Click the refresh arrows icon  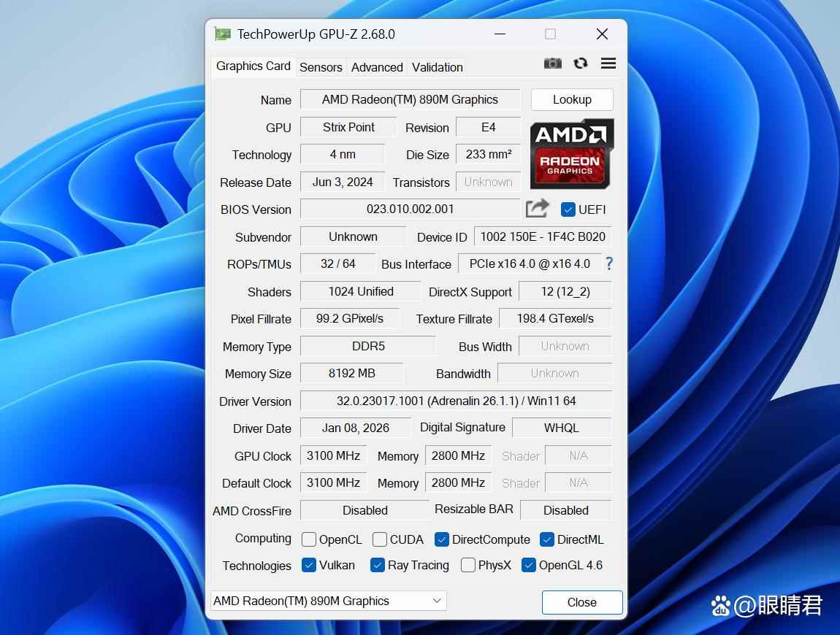580,64
